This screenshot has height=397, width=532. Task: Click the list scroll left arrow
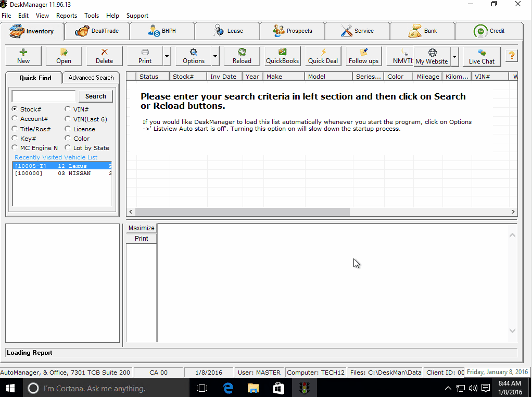pyautogui.click(x=131, y=212)
